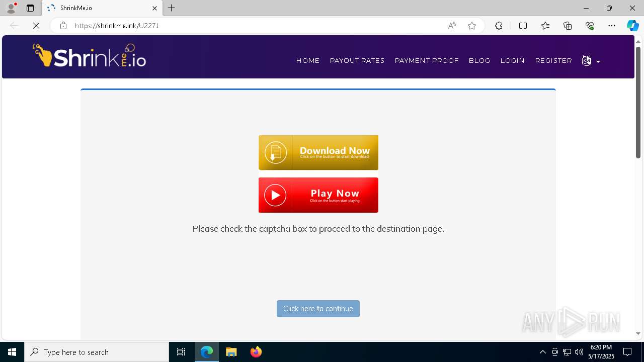Open File Explorer from taskbar

pyautogui.click(x=231, y=352)
